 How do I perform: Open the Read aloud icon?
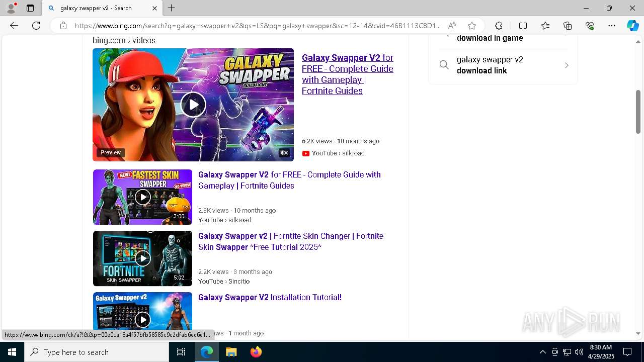(x=452, y=26)
